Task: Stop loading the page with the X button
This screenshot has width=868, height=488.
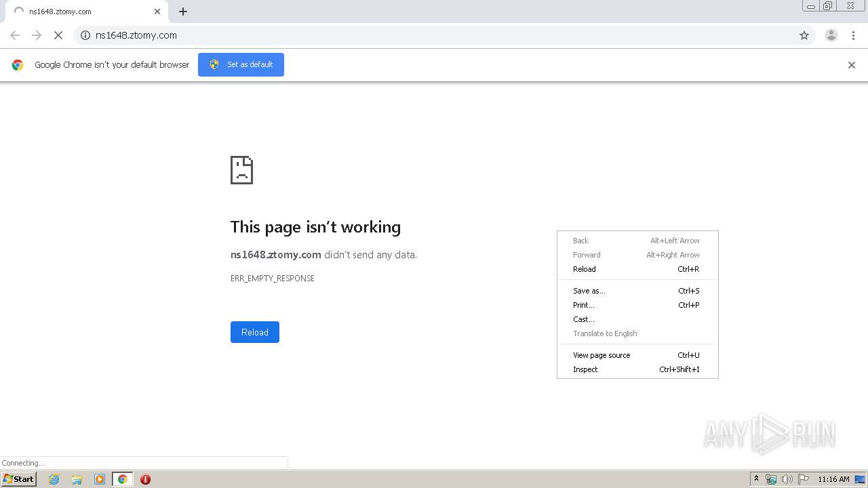Action: [x=58, y=35]
